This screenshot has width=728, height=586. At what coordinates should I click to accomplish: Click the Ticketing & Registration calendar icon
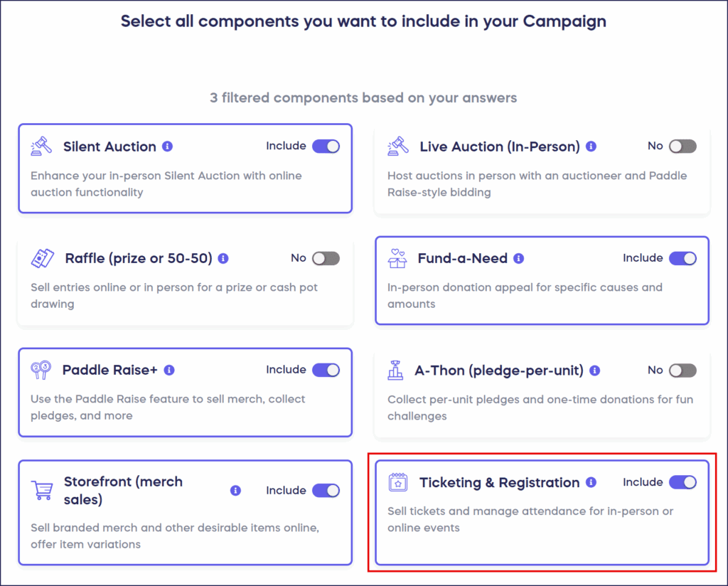(x=397, y=482)
